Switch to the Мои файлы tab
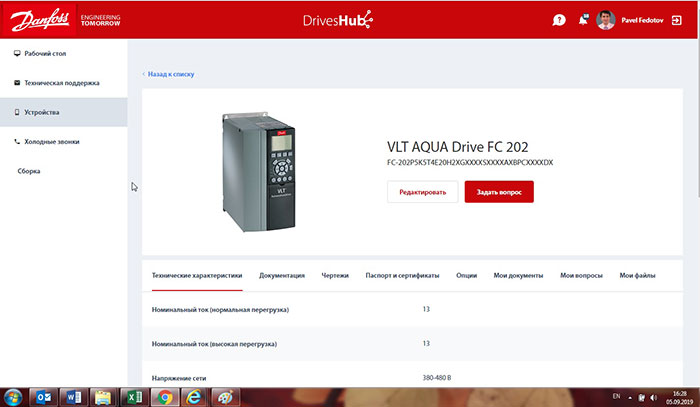 click(637, 275)
